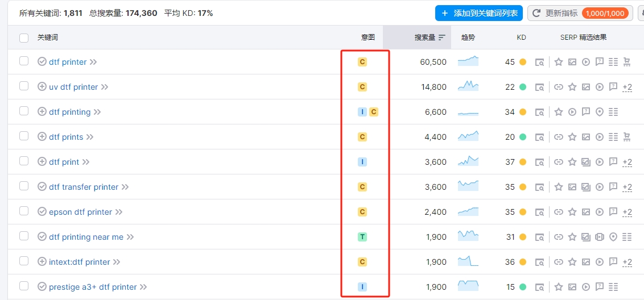644x300 pixels.
Task: Click video play icon in dtf printing row
Action: 572,112
